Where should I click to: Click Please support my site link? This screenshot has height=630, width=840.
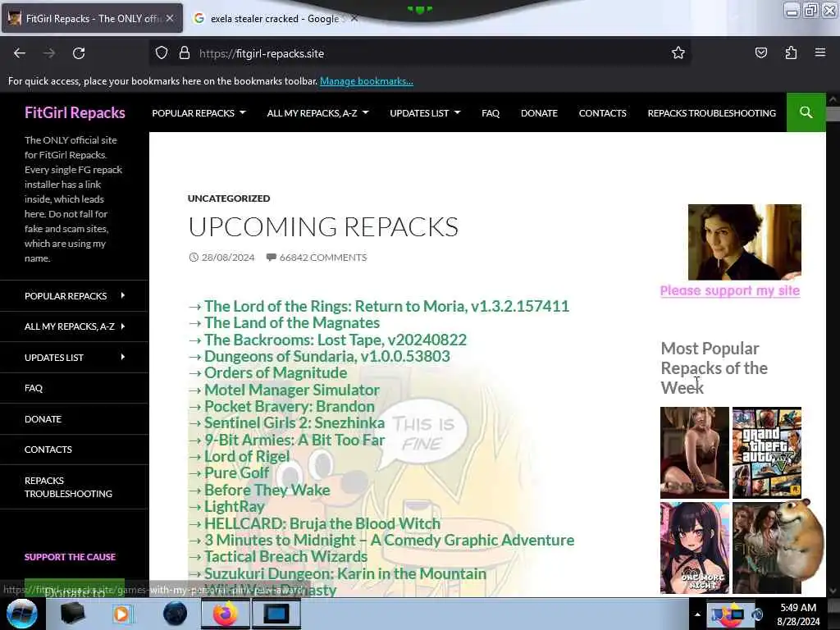pos(729,291)
